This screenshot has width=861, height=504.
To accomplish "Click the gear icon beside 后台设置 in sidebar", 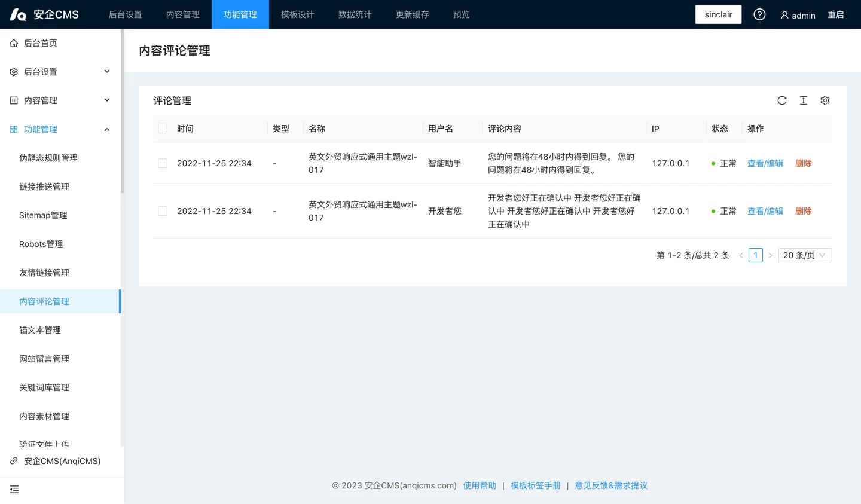I will [14, 72].
